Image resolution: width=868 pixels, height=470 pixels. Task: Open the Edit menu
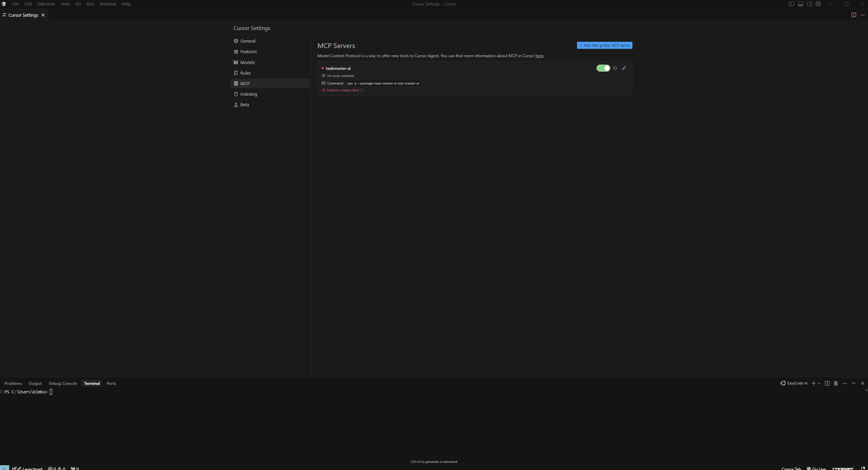tap(28, 4)
